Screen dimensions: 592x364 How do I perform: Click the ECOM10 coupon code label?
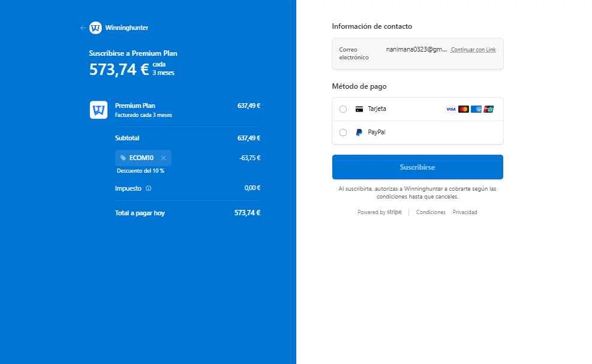coord(141,158)
